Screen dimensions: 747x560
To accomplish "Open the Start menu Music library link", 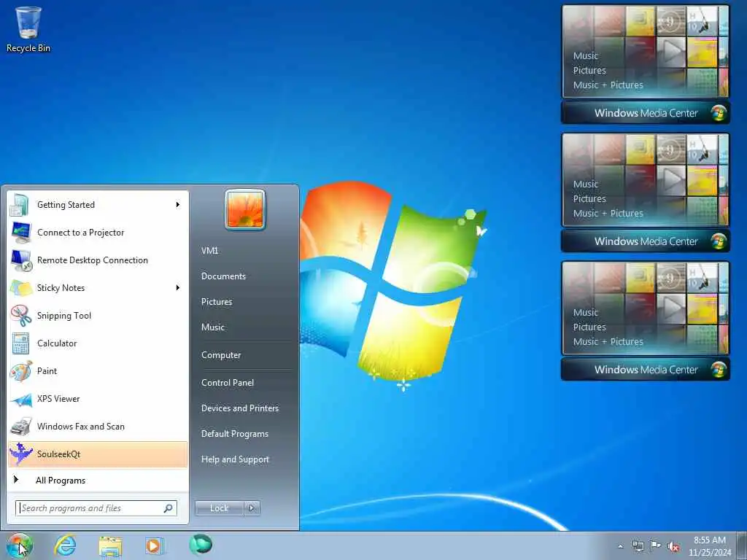I will click(213, 327).
